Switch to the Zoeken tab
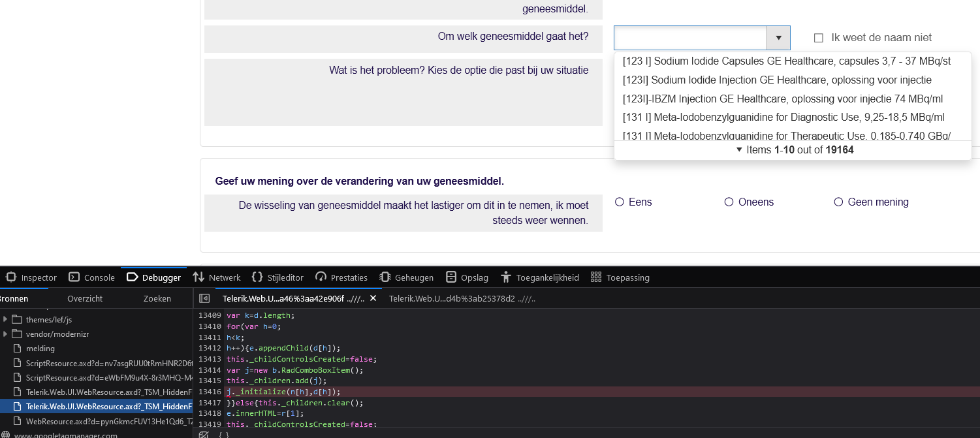Screen dimensions: 980x438 (x=157, y=298)
